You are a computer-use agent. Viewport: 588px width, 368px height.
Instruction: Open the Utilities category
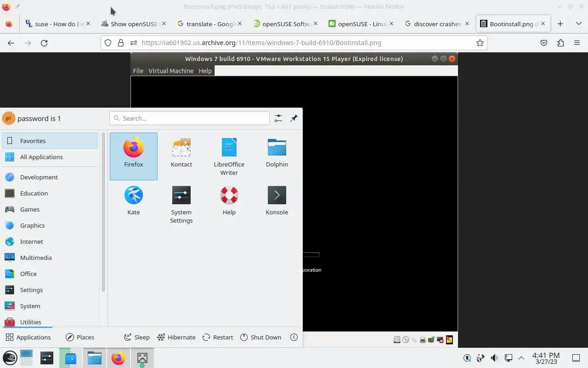tap(50, 322)
